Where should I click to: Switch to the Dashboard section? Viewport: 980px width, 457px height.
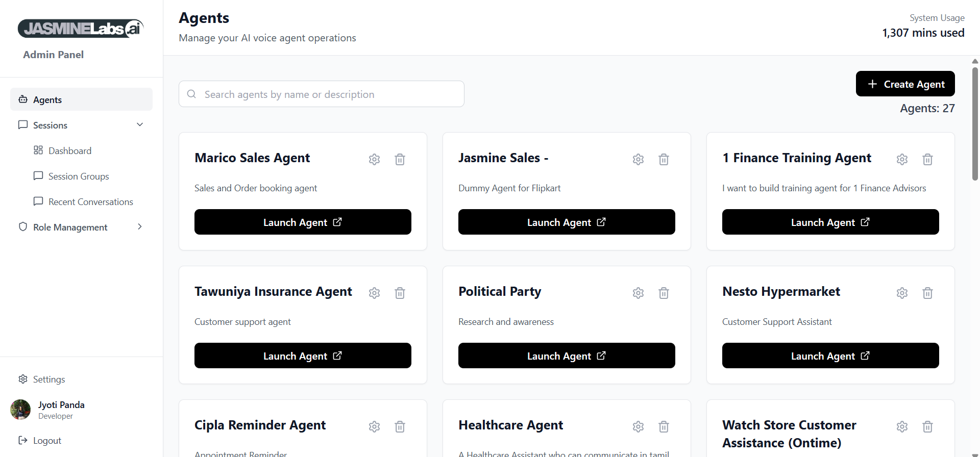tap(70, 150)
